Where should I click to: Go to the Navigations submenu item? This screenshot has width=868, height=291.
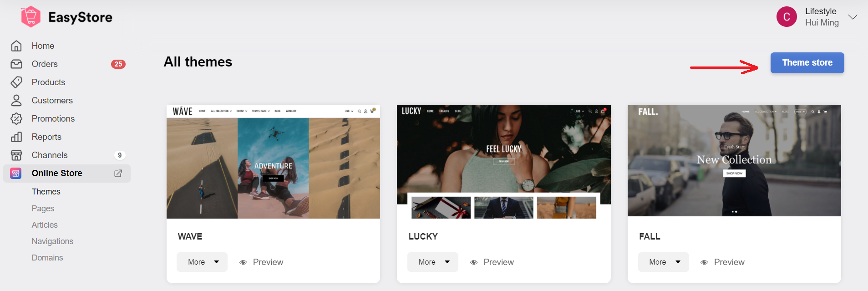[52, 241]
